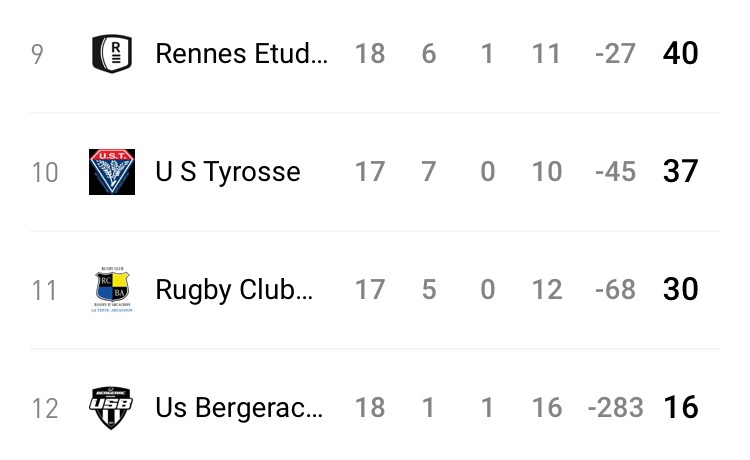Click rank number 9 in standings
This screenshot has height=460, width=750.
pos(37,54)
